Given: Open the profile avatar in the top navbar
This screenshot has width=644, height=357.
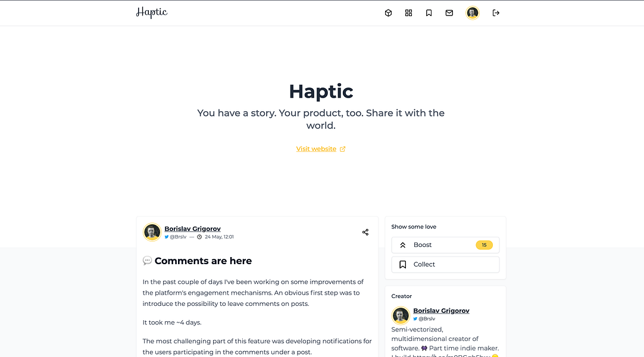Looking at the screenshot, I should 473,13.
